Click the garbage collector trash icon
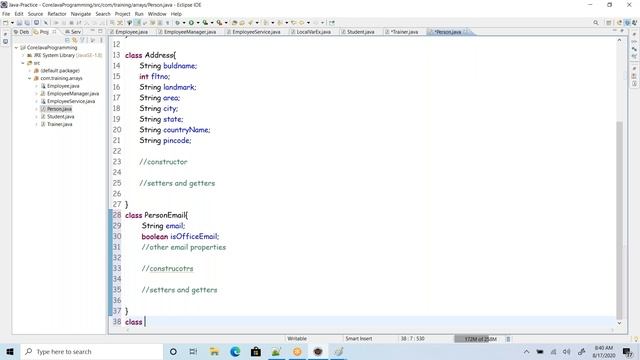Image resolution: width=640 pixels, height=360 pixels. click(x=509, y=339)
